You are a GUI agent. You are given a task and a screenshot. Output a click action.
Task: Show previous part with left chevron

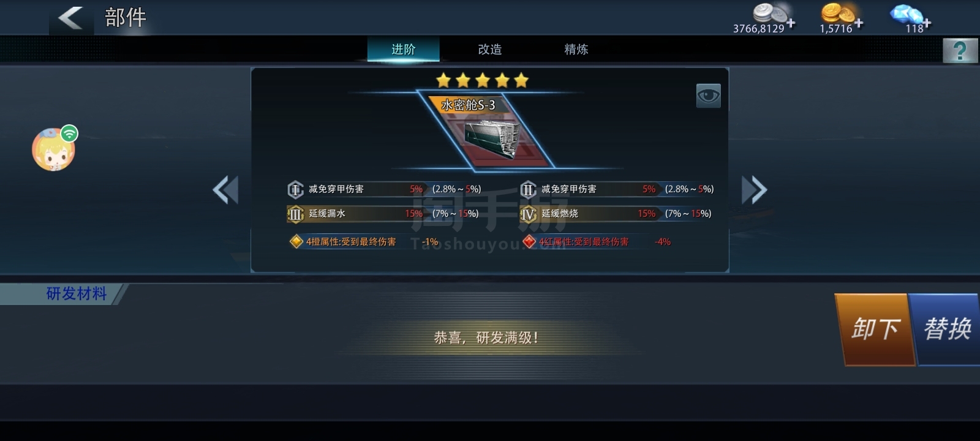(225, 190)
